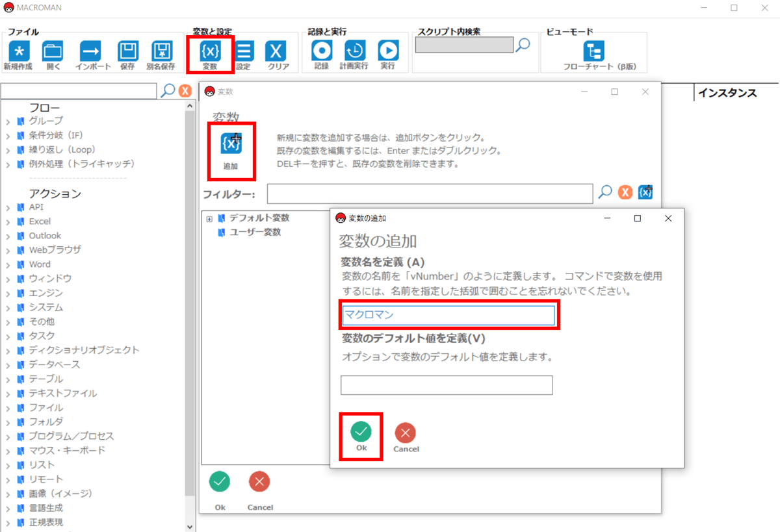Select the ウィンドウ category
This screenshot has width=780, height=532.
[x=50, y=278]
